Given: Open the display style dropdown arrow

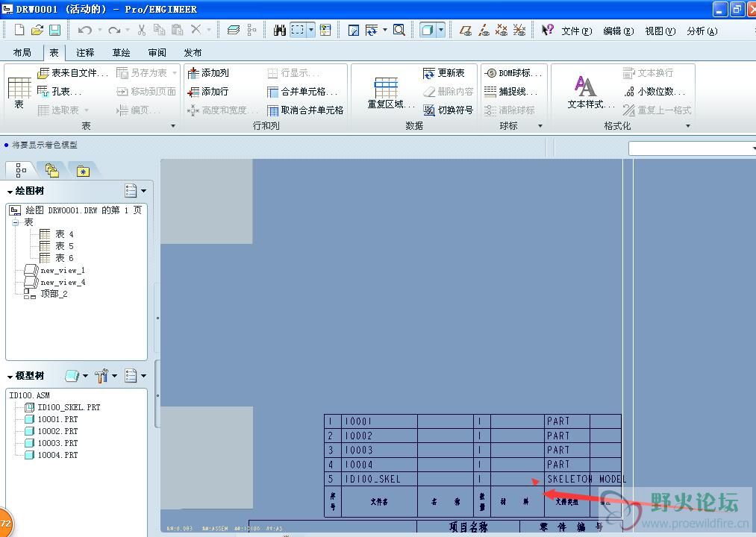Looking at the screenshot, I should [440, 31].
